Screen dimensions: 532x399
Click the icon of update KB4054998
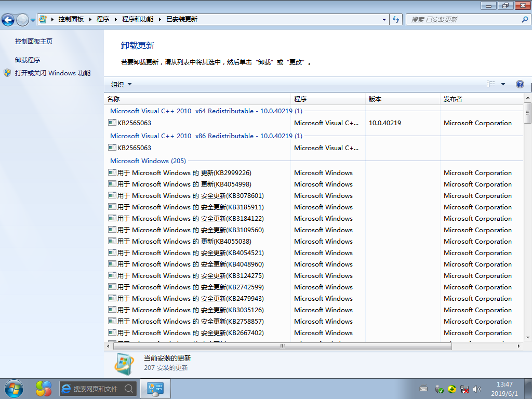pyautogui.click(x=112, y=184)
